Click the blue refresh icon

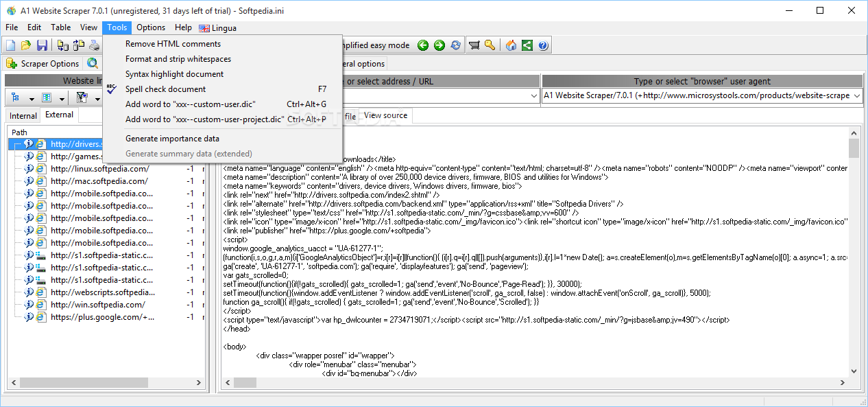(456, 45)
